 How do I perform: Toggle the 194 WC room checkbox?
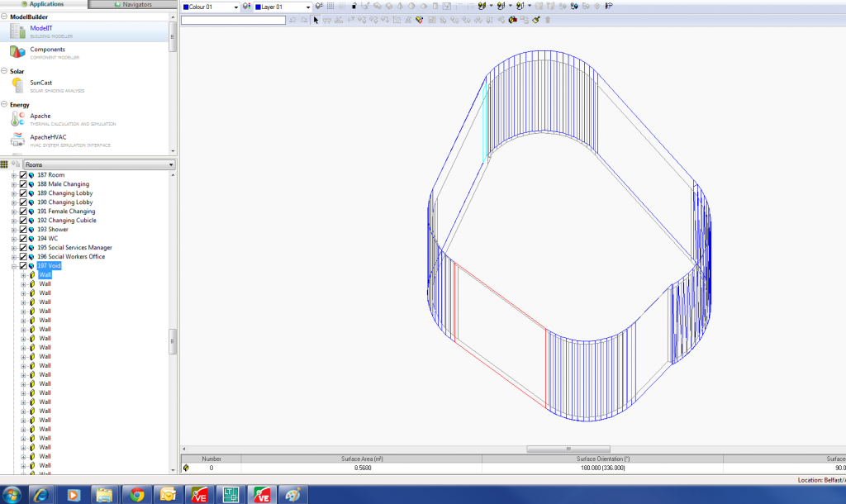(x=23, y=239)
